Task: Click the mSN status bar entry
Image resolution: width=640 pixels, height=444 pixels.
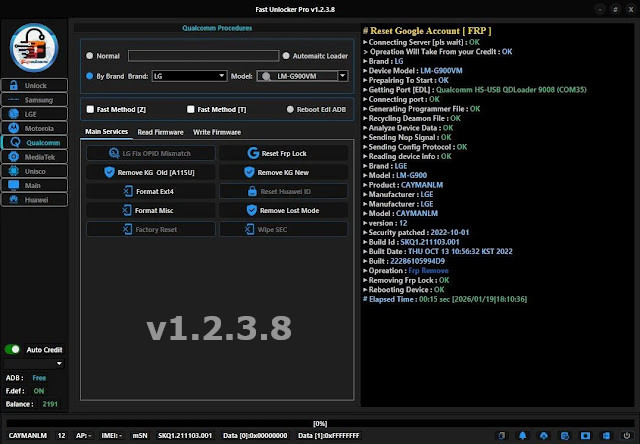Action: pyautogui.click(x=140, y=436)
